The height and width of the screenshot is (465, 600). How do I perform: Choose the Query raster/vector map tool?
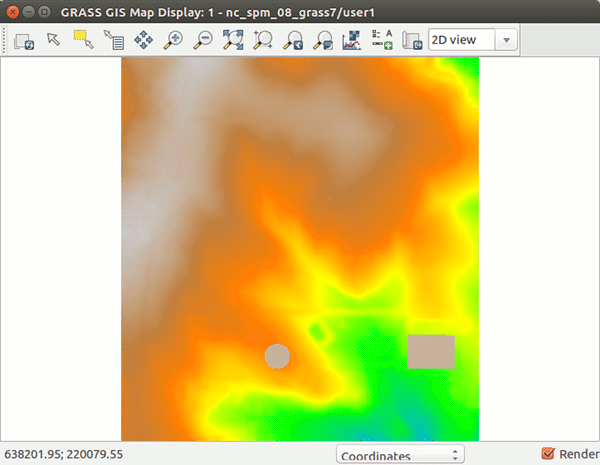[x=113, y=41]
